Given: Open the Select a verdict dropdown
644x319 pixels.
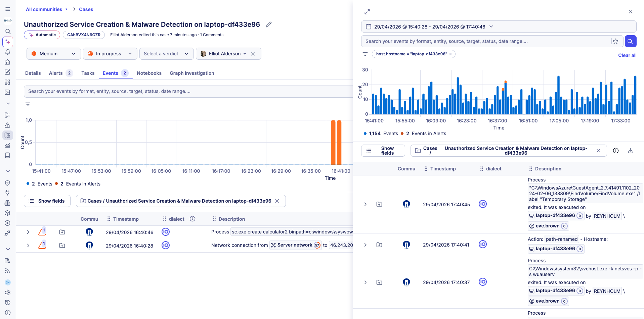Looking at the screenshot, I should coord(166,53).
